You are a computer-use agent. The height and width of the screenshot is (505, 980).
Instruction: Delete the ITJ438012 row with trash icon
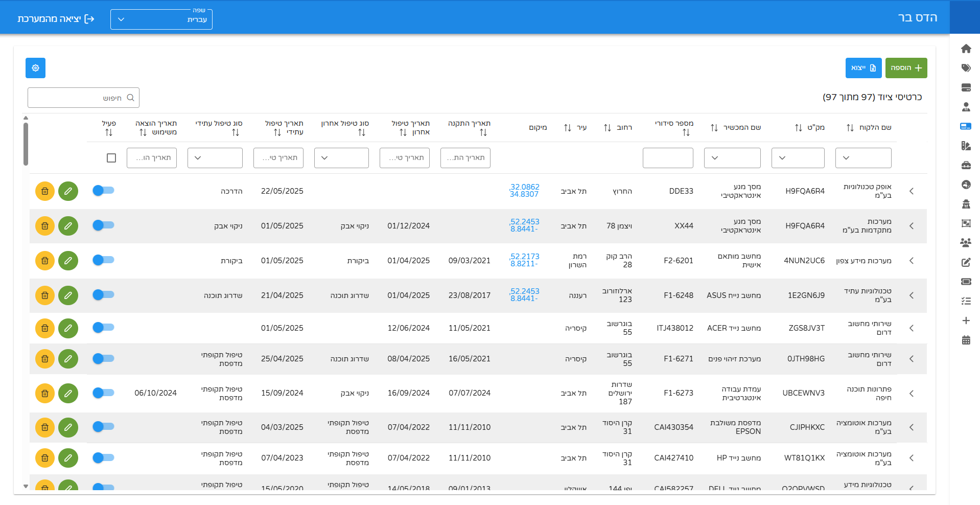click(x=45, y=328)
